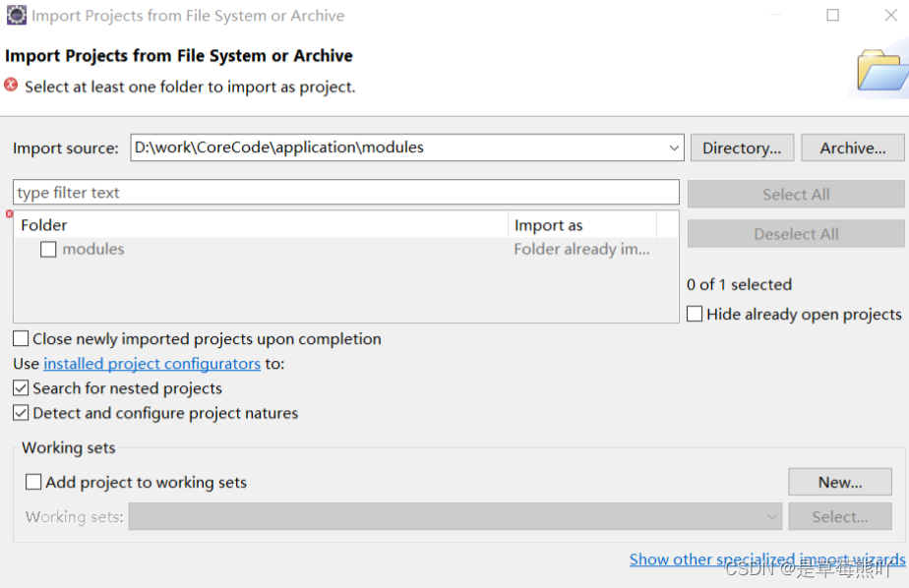Click the folder import wizard icon
This screenshot has height=588, width=909.
click(x=879, y=69)
